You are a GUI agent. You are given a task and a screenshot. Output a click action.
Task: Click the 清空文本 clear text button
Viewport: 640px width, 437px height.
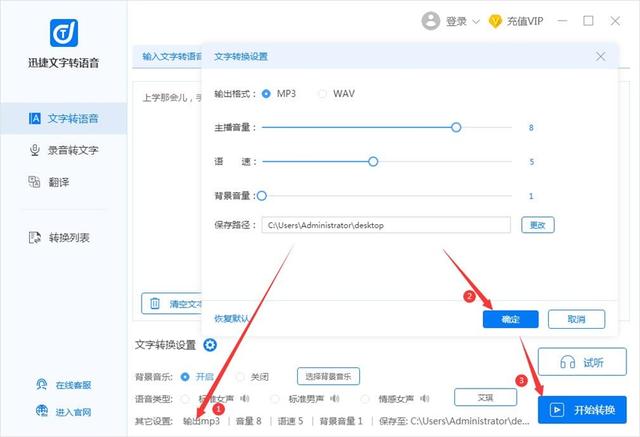[x=172, y=304]
